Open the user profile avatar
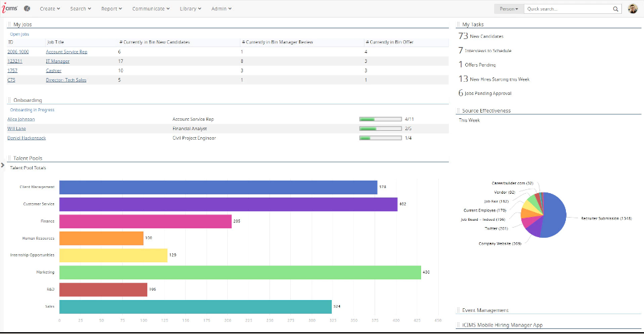This screenshot has height=334, width=644. coord(633,9)
